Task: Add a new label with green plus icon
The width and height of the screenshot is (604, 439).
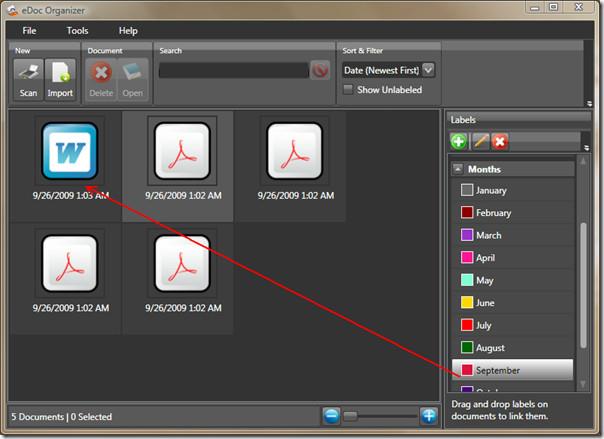Action: point(461,142)
